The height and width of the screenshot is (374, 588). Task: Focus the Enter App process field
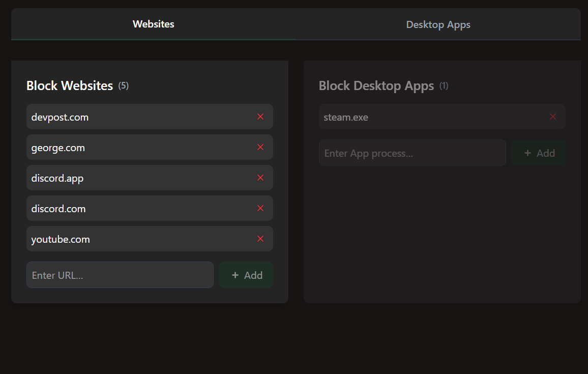pyautogui.click(x=412, y=153)
